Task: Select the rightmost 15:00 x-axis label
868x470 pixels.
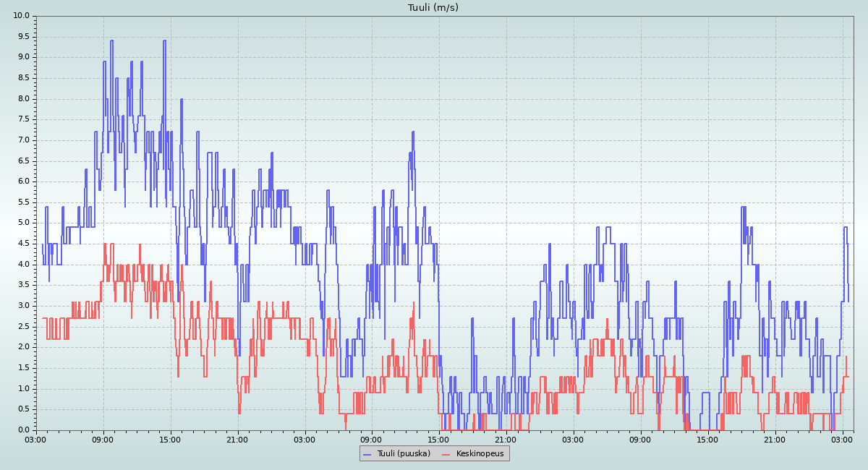Action: point(707,439)
